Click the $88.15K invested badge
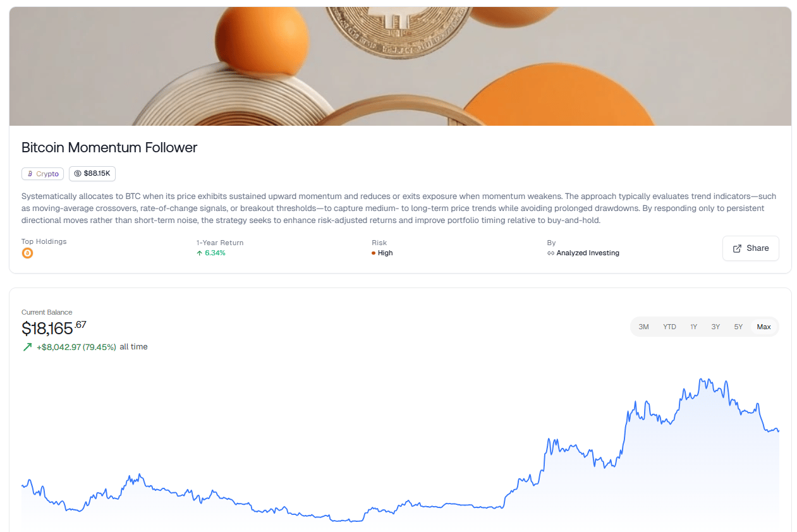 [92, 174]
